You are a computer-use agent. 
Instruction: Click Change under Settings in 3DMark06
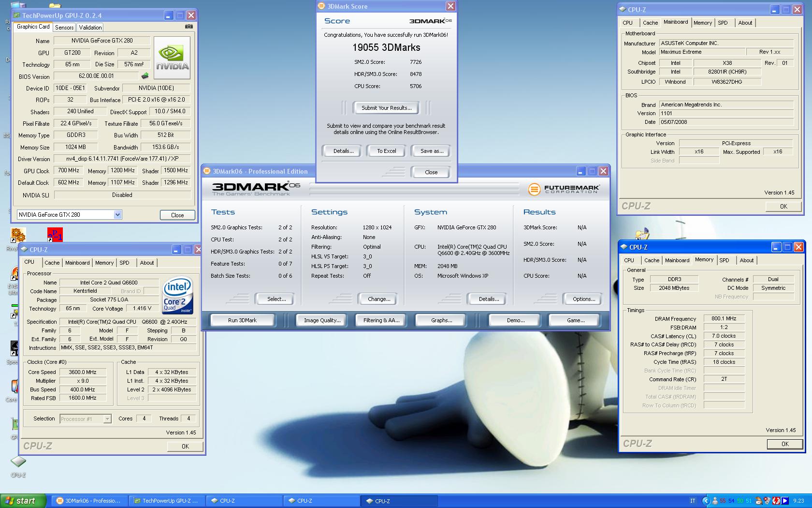coord(379,299)
